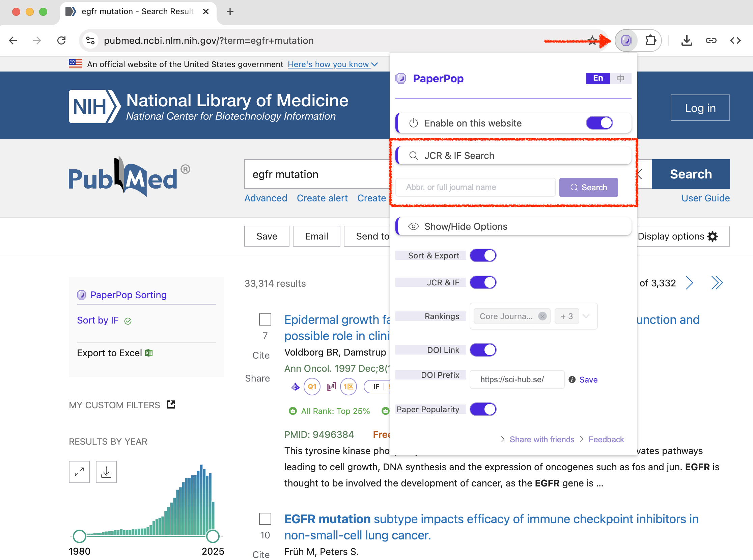Toggle the DOI Link switch

pos(483,350)
